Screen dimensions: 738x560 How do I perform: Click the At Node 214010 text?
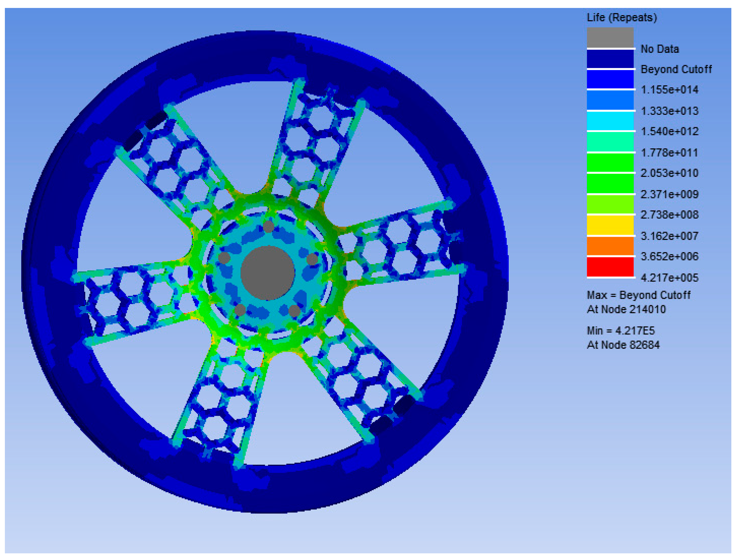626,309
